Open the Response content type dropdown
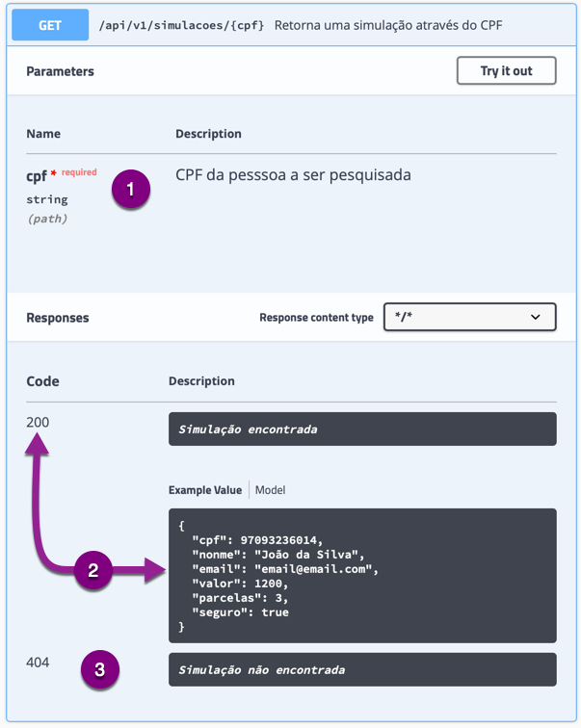581x728 pixels. point(469,317)
